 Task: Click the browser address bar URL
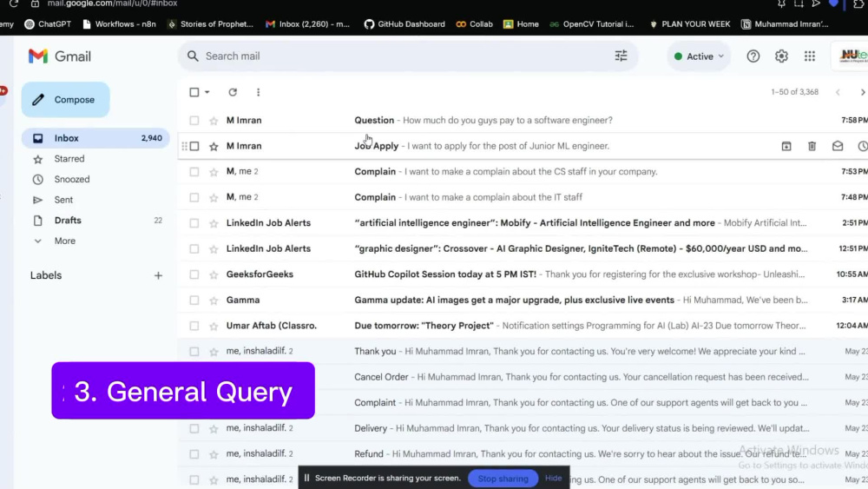pyautogui.click(x=112, y=3)
